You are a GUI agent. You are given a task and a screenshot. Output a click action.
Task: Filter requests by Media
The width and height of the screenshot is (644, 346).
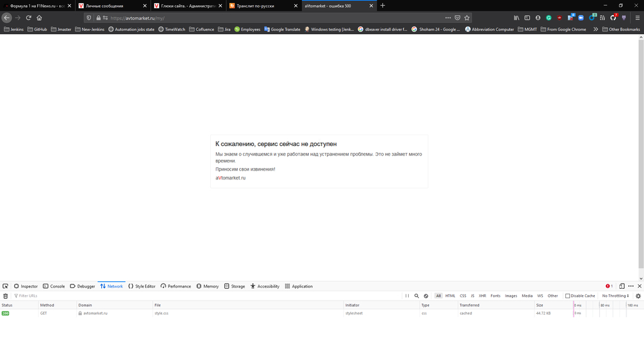point(527,296)
